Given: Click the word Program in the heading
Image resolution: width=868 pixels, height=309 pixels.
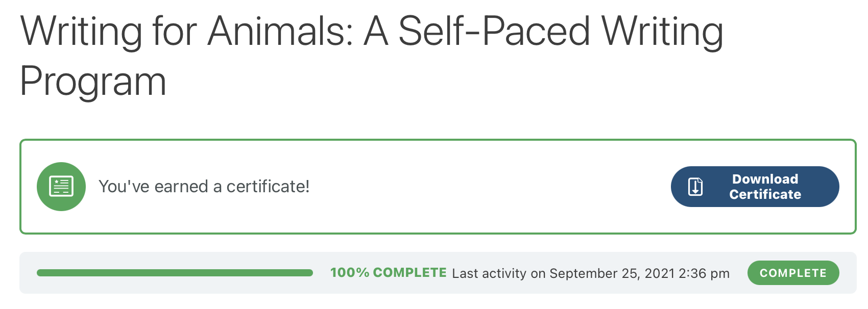Looking at the screenshot, I should pos(93,82).
